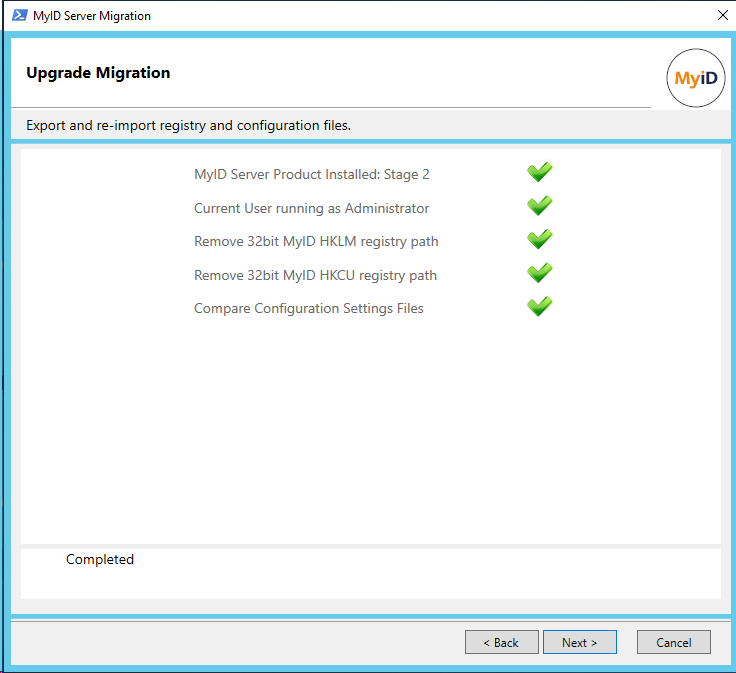The width and height of the screenshot is (736, 673).
Task: Go back with the < Back button
Action: [501, 642]
